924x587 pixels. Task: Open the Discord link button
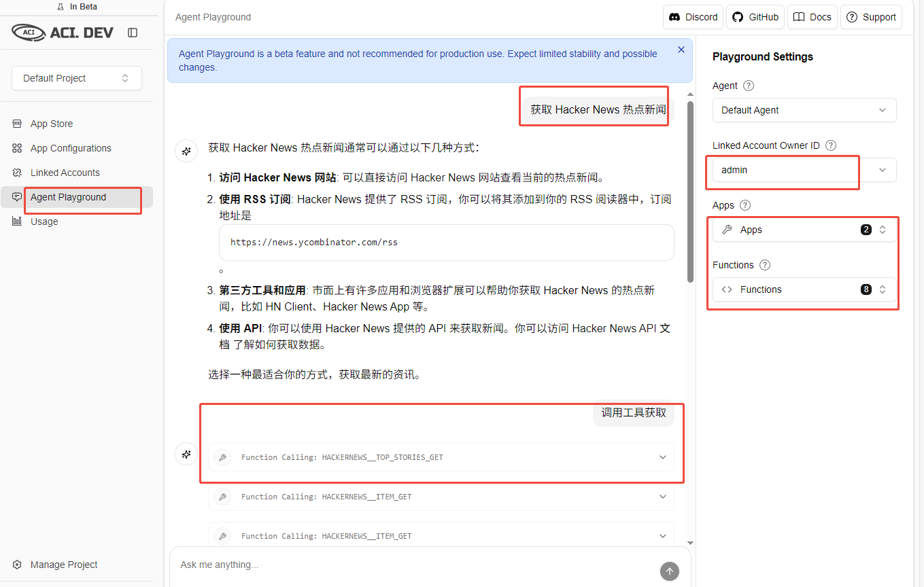point(694,17)
